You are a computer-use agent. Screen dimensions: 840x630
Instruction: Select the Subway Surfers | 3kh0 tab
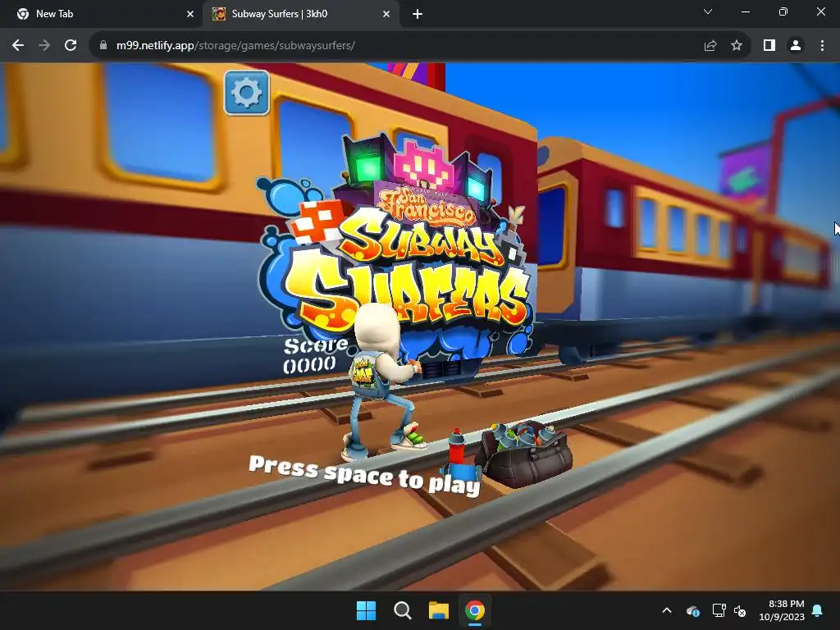(301, 14)
